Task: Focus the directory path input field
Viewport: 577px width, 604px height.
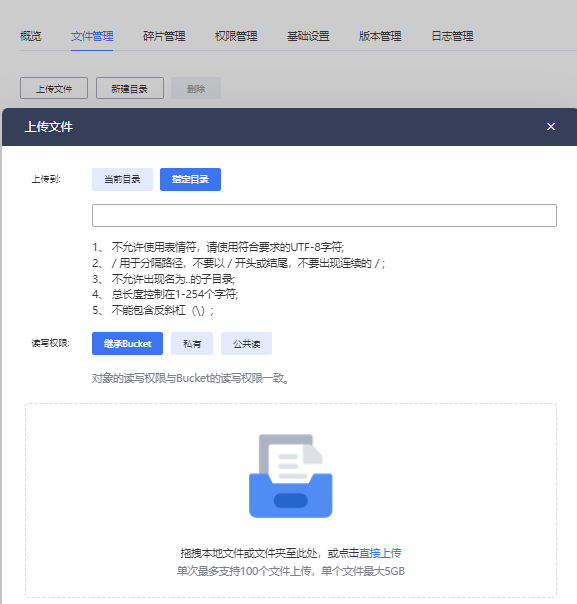Action: pos(324,215)
